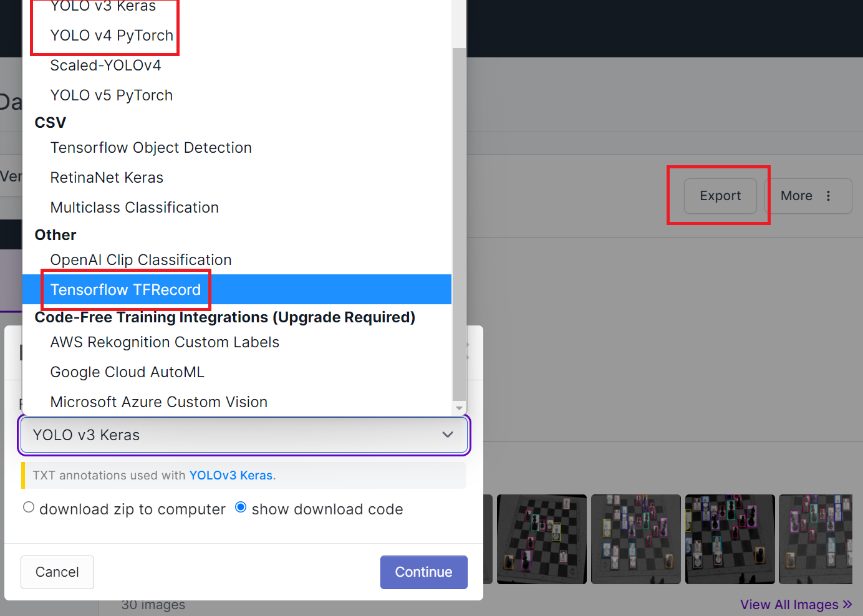This screenshot has width=863, height=616.
Task: Open the YOLO v3 Keras format dropdown
Action: point(244,435)
